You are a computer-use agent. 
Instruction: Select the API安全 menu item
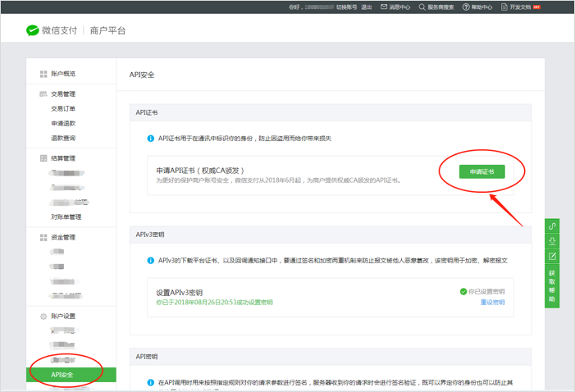[63, 375]
